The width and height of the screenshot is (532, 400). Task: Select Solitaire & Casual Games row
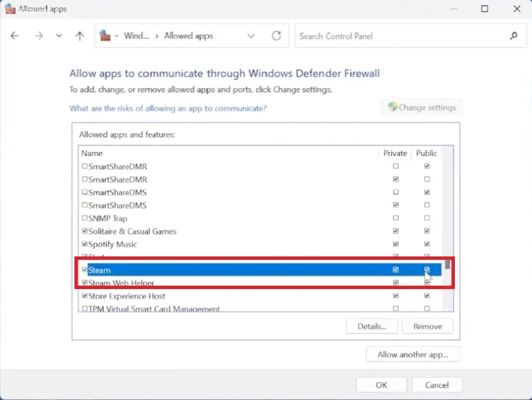(x=261, y=231)
